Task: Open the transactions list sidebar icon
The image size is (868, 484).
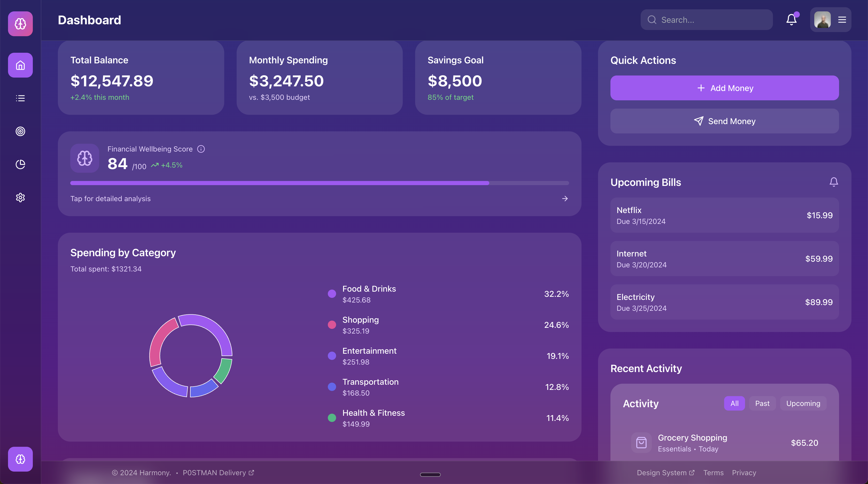Action: tap(20, 98)
